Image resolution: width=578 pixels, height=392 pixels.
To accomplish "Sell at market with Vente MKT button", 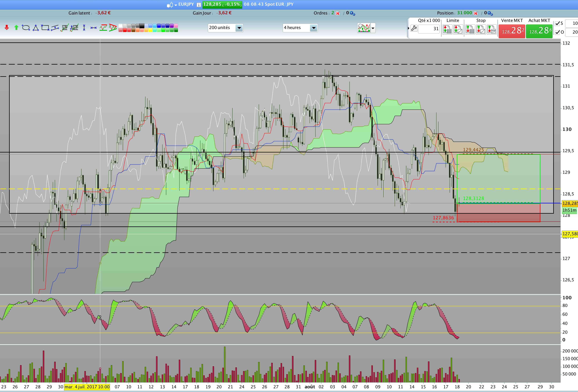I will click(512, 31).
